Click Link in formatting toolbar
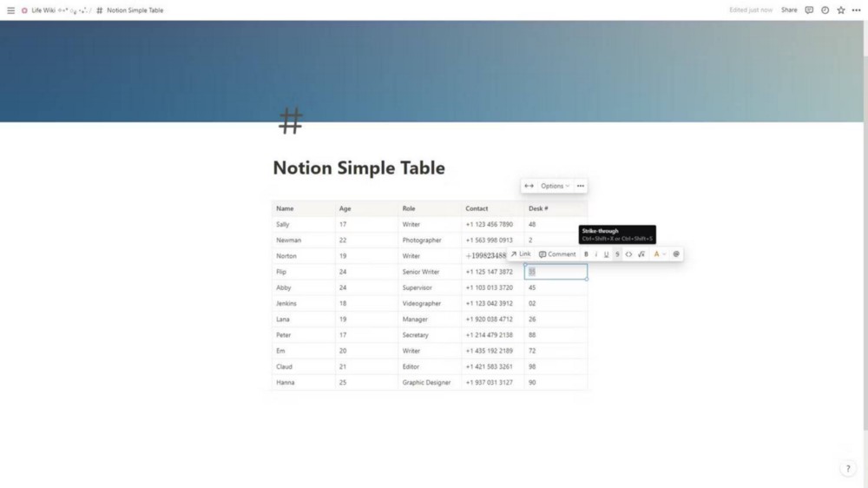The width and height of the screenshot is (868, 488). [x=521, y=254]
